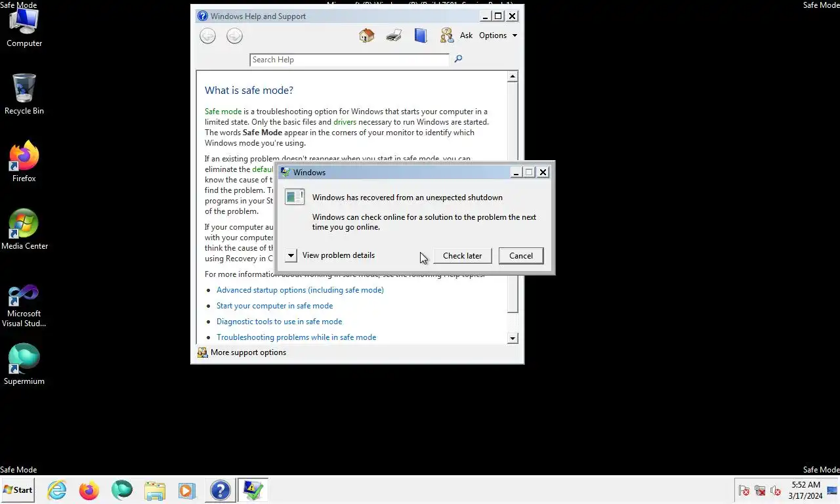Open Browse Help book icon
The image size is (840, 504).
421,35
